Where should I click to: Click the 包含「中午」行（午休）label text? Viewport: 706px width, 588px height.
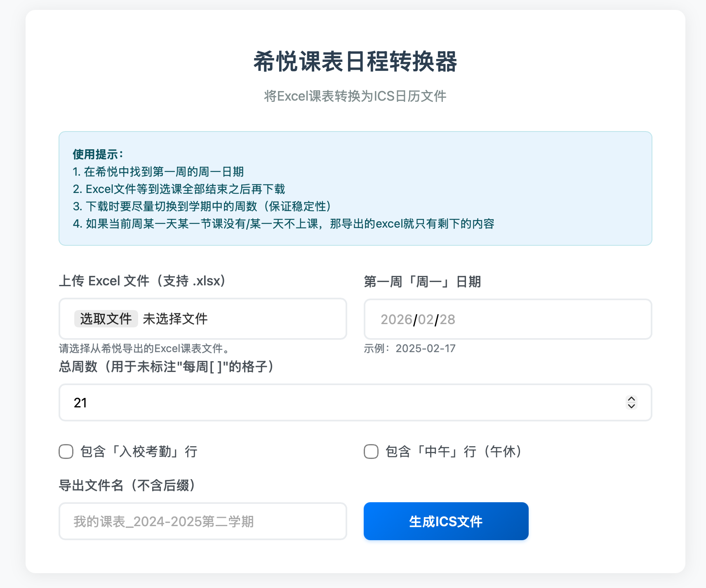(454, 452)
